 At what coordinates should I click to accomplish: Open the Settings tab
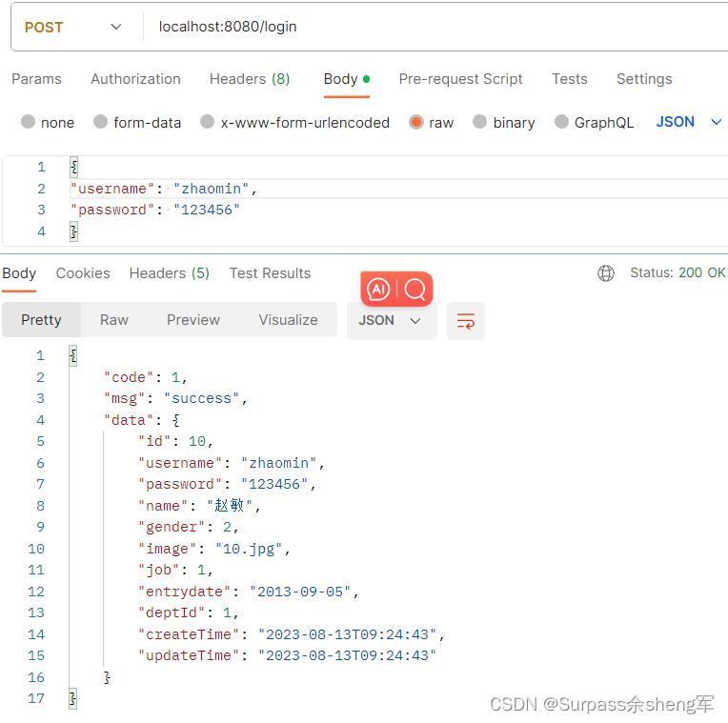tap(644, 79)
